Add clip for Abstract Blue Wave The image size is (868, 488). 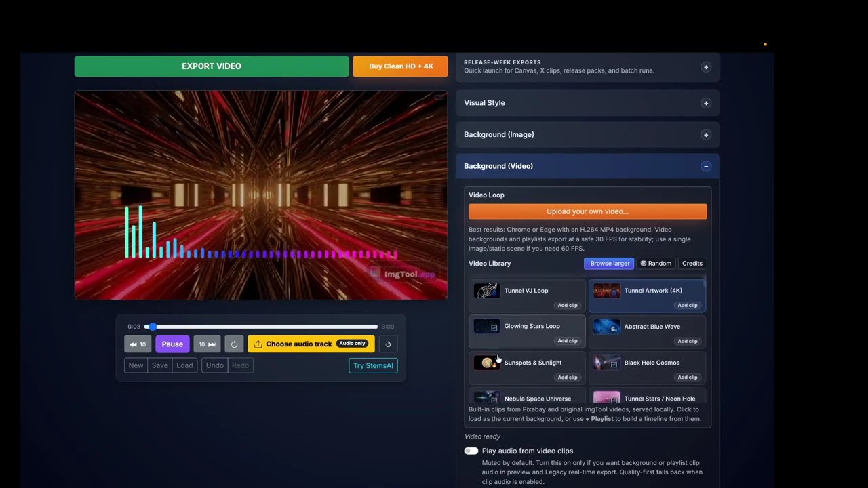[x=688, y=341]
